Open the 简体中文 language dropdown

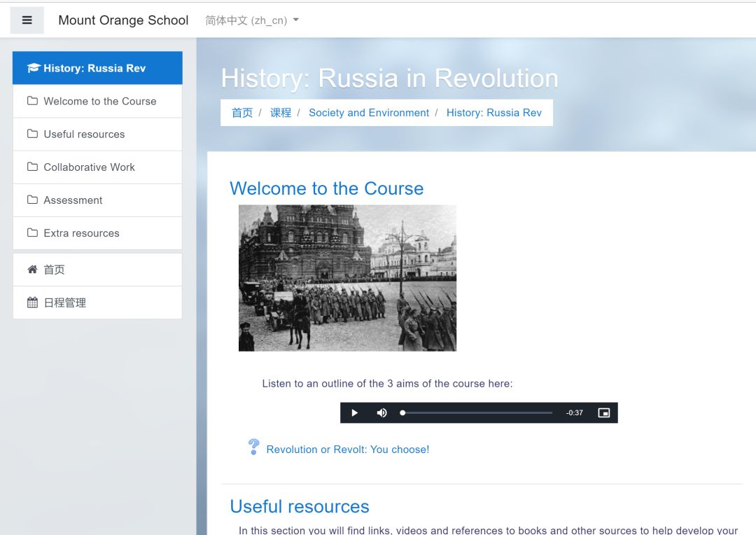(x=252, y=20)
